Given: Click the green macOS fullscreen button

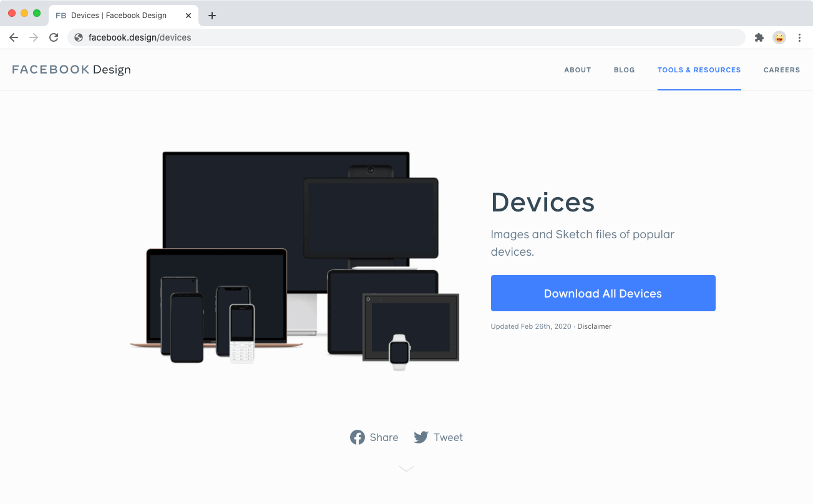Looking at the screenshot, I should (37, 13).
